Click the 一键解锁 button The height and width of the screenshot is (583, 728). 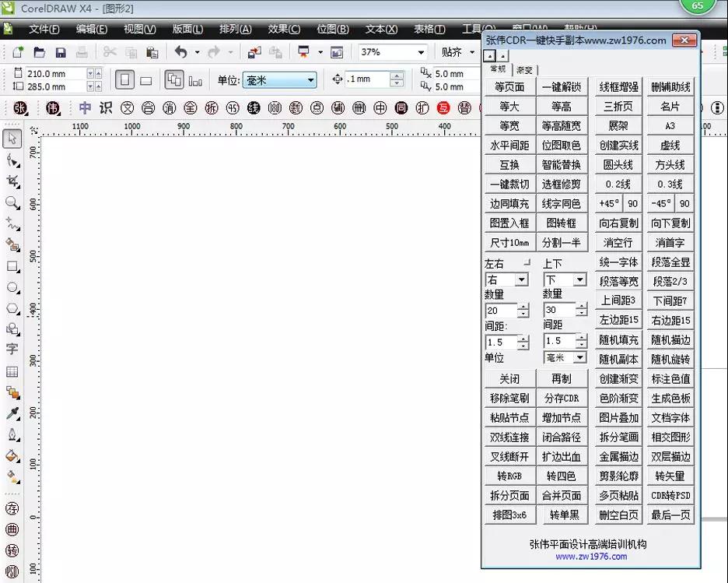(561, 87)
